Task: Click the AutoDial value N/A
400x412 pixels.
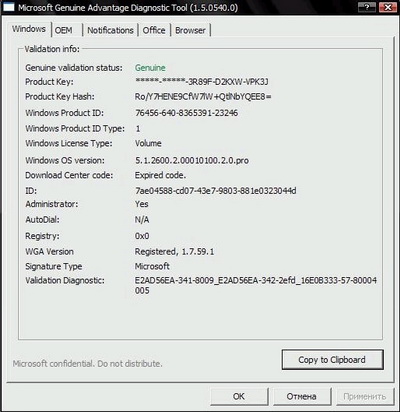Action: pyautogui.click(x=142, y=220)
